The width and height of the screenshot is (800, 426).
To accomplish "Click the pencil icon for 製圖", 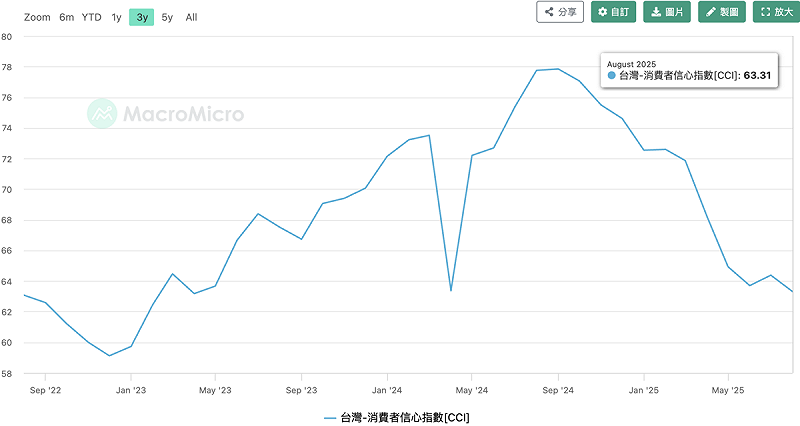I will tap(711, 12).
